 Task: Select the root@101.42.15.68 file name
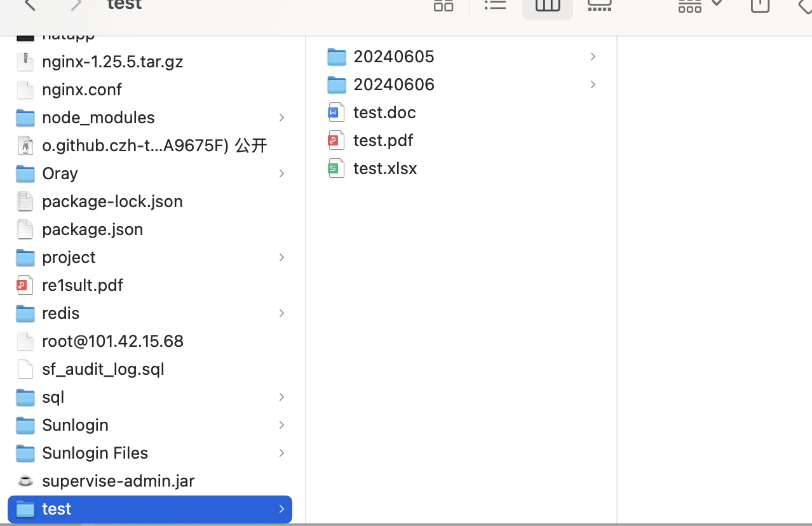(112, 341)
